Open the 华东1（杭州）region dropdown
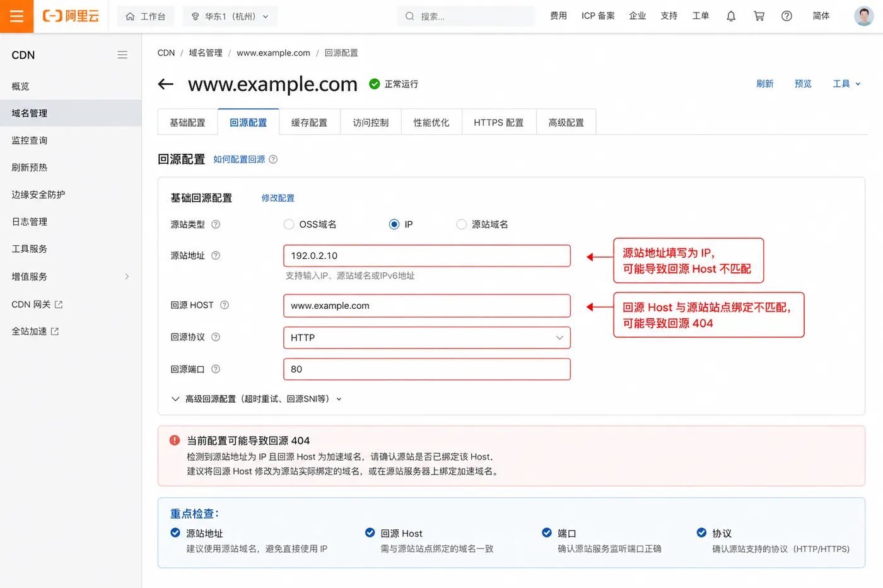883x588 pixels. [230, 16]
